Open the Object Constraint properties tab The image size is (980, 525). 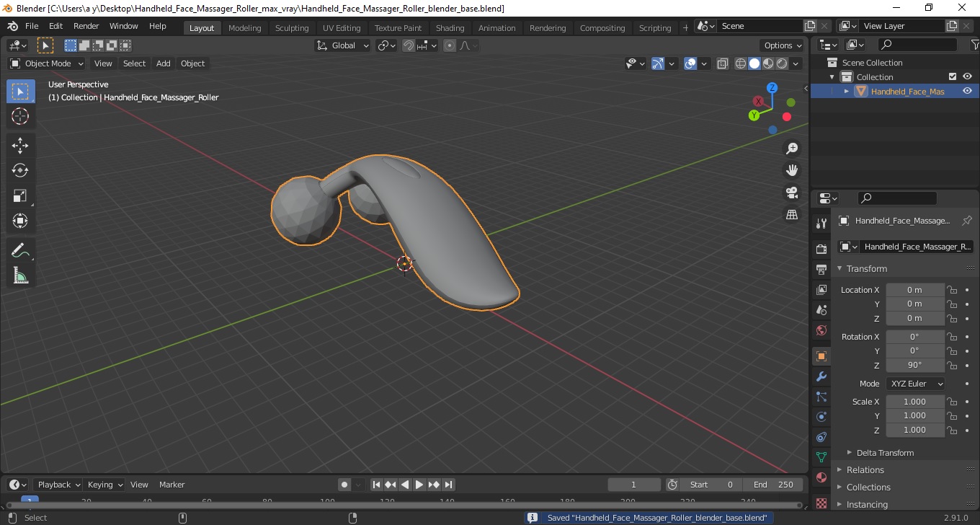(x=821, y=437)
